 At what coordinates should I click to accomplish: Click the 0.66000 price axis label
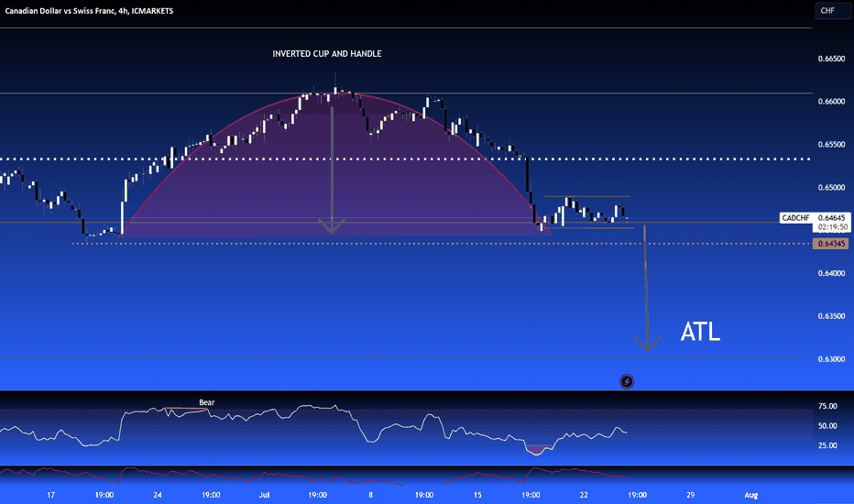click(831, 102)
